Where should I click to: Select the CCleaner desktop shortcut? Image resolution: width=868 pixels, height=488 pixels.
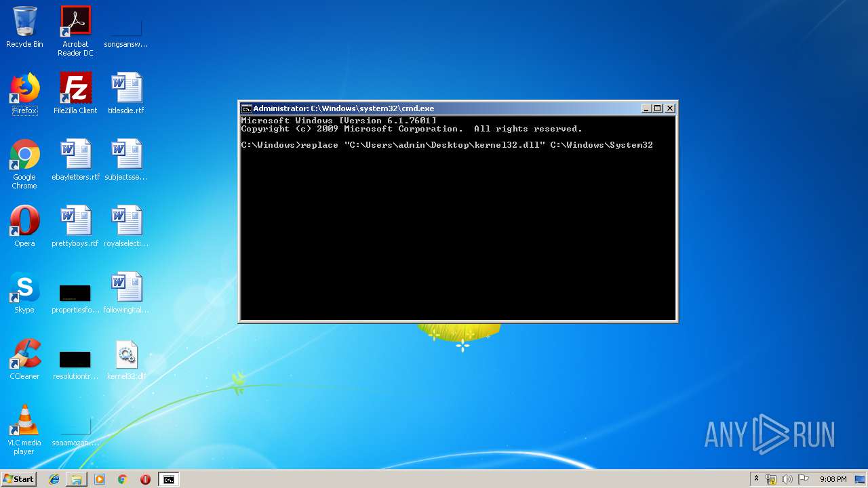(x=24, y=359)
